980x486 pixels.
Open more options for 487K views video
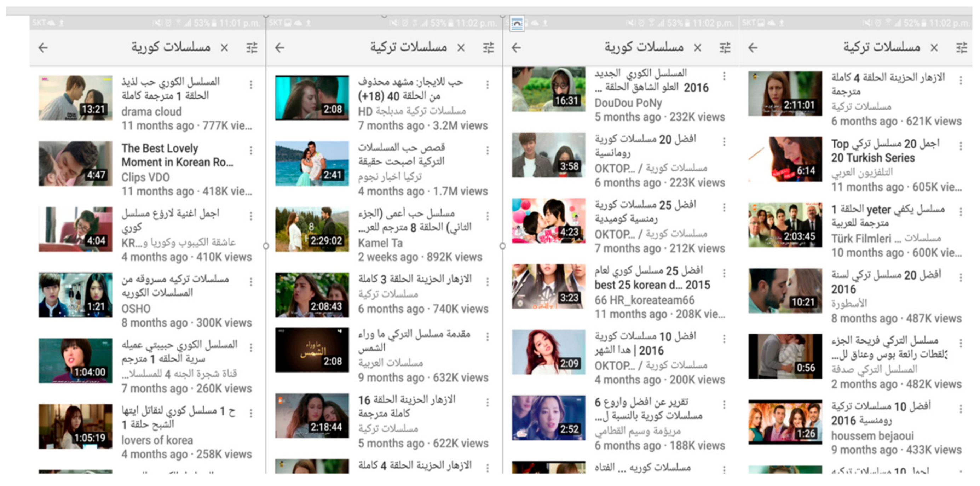click(x=961, y=277)
